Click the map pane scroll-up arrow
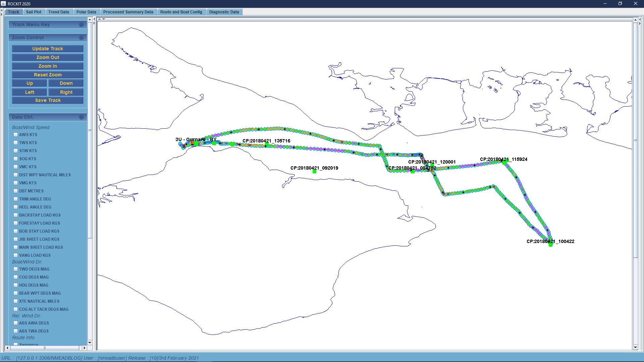 click(635, 20)
